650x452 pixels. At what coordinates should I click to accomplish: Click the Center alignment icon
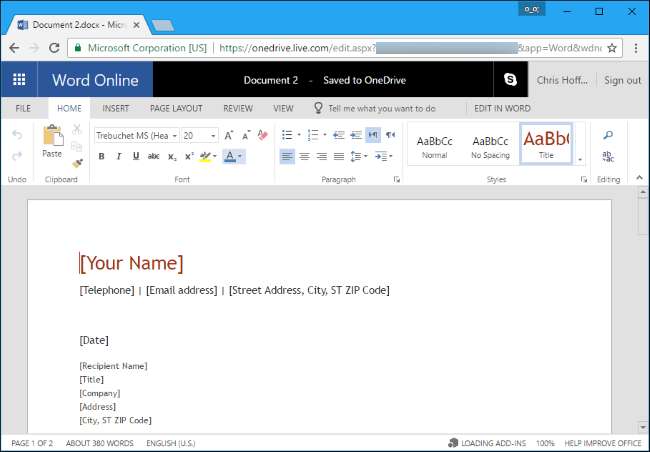304,156
